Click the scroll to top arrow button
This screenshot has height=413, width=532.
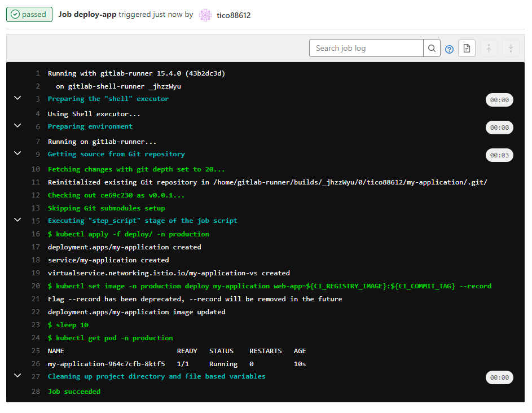[489, 49]
